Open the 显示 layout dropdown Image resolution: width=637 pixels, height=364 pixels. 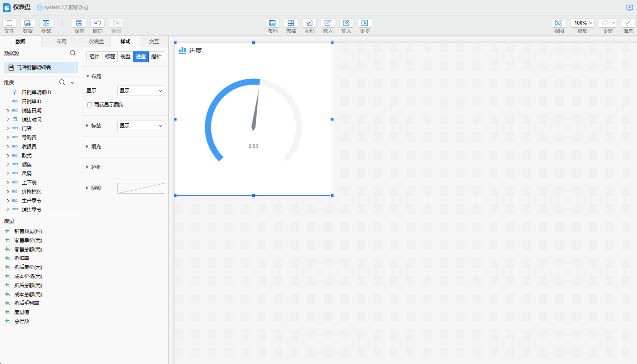(x=141, y=91)
